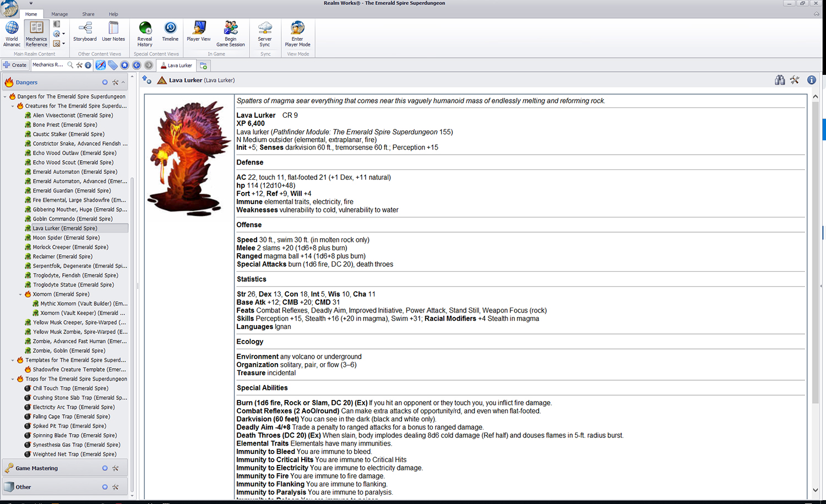Collapse the Xiomorn tree node
The image size is (826, 504).
(20, 294)
